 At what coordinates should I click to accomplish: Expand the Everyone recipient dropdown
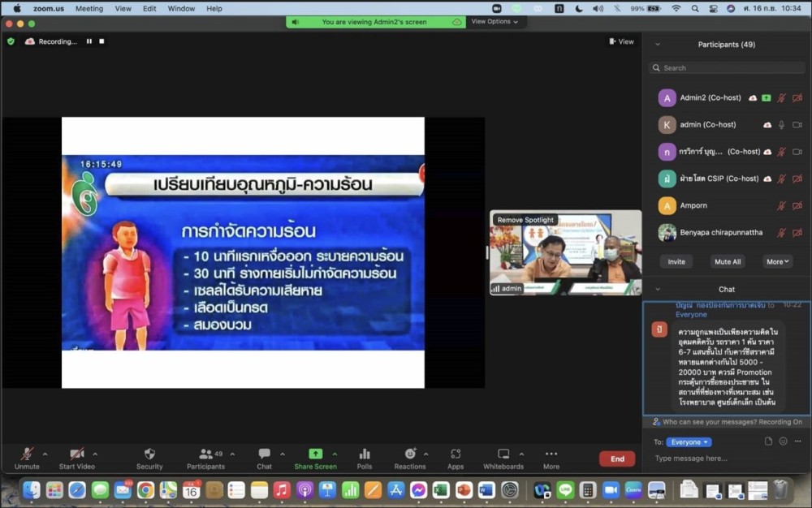point(689,442)
